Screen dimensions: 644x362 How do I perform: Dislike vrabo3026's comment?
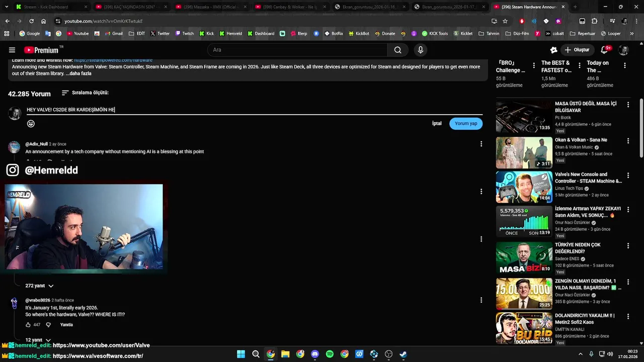[x=48, y=325]
